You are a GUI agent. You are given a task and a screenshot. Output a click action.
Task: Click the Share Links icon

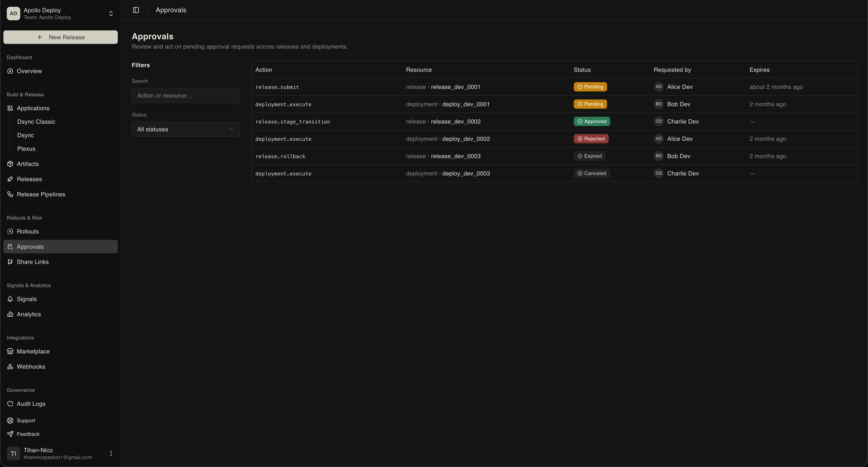[10, 262]
